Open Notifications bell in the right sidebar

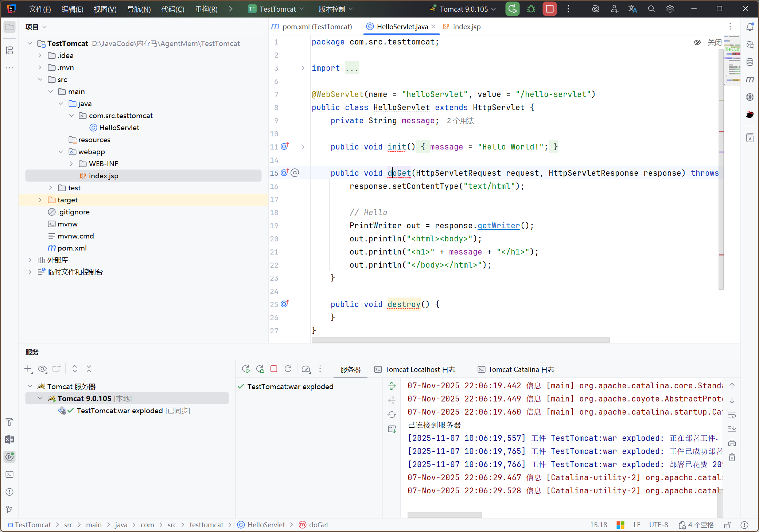pos(750,27)
